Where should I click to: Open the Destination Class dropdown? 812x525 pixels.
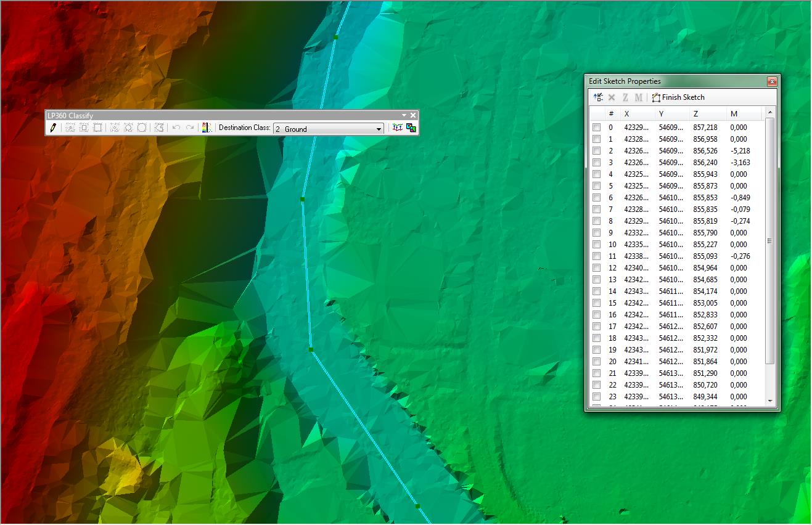pos(379,129)
